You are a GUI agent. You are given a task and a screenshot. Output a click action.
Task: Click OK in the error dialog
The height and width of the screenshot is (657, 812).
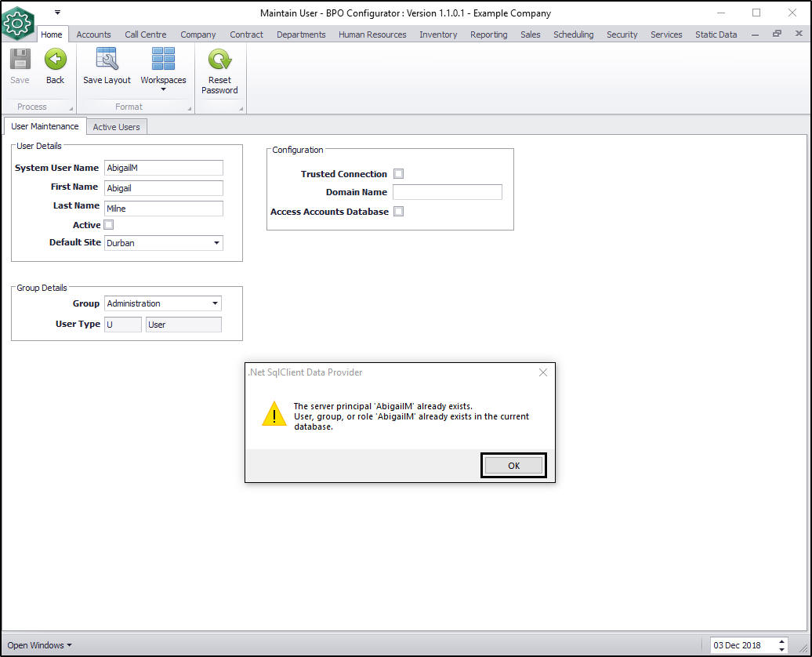coord(513,465)
